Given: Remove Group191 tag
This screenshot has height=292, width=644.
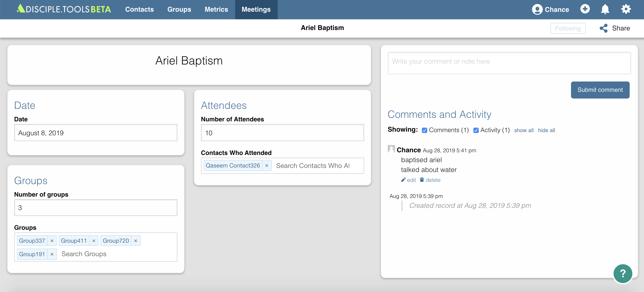Looking at the screenshot, I should click(52, 254).
